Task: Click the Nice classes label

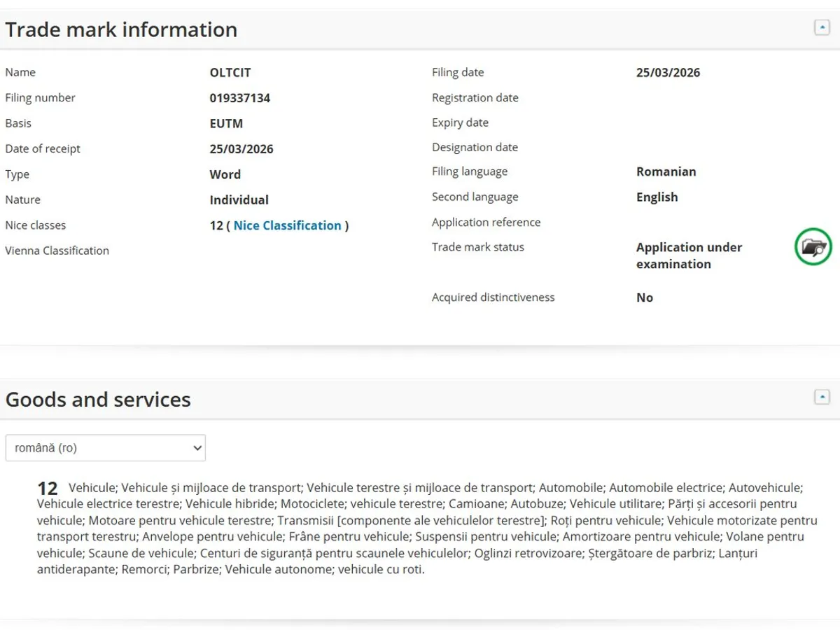Action: coord(35,225)
